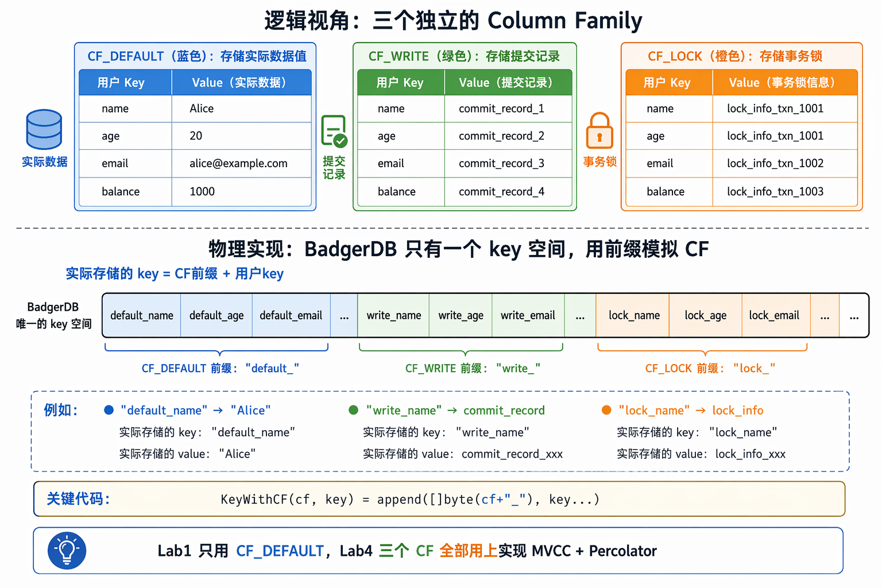Click the "email" key in CF_LOCK table
Screen dimensions: 882x588
660,164
